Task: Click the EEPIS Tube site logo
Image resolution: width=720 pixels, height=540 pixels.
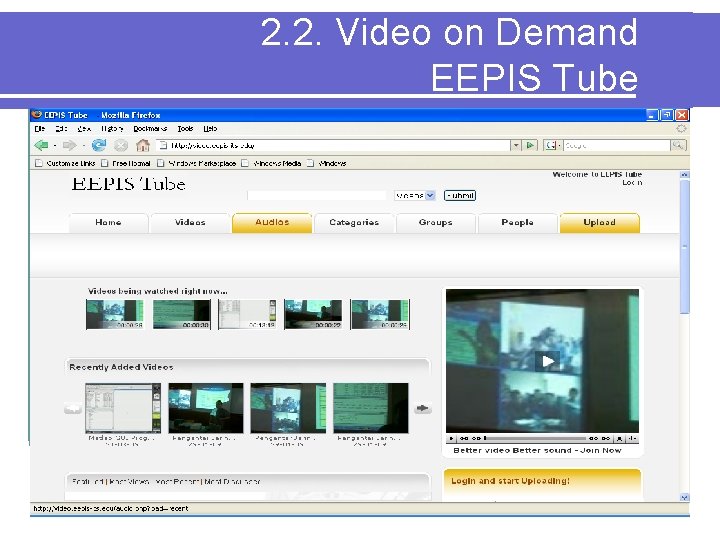Action: click(x=129, y=184)
